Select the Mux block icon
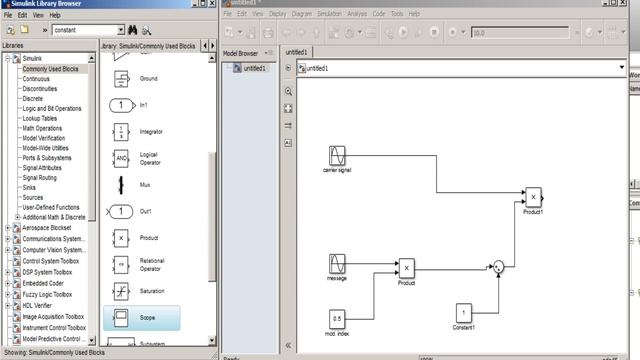 pyautogui.click(x=121, y=185)
